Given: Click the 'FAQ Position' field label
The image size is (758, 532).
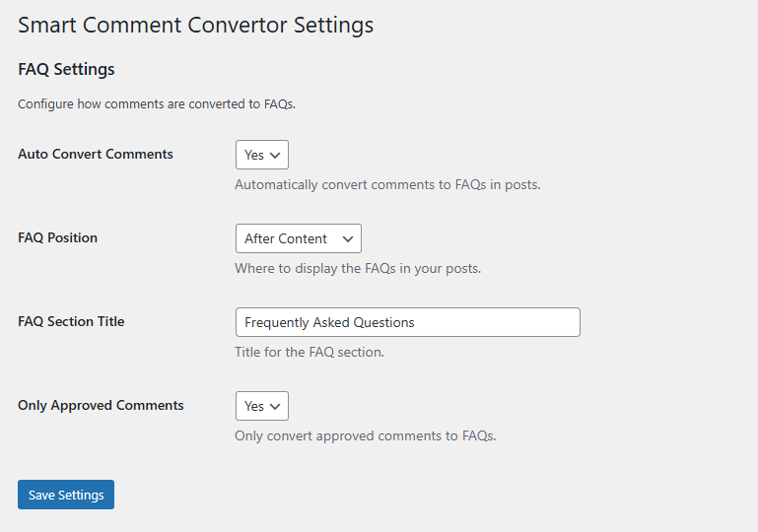Looking at the screenshot, I should coord(57,237).
